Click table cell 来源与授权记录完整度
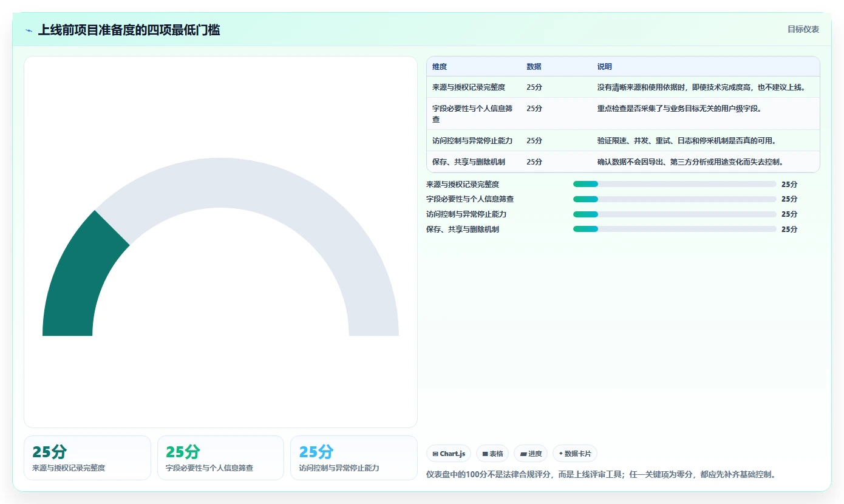 (x=469, y=87)
